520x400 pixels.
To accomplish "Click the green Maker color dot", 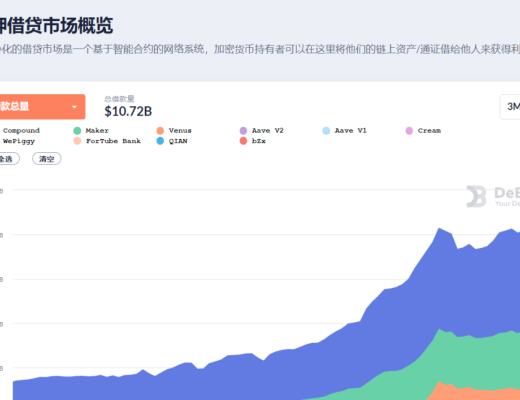I will pos(77,131).
